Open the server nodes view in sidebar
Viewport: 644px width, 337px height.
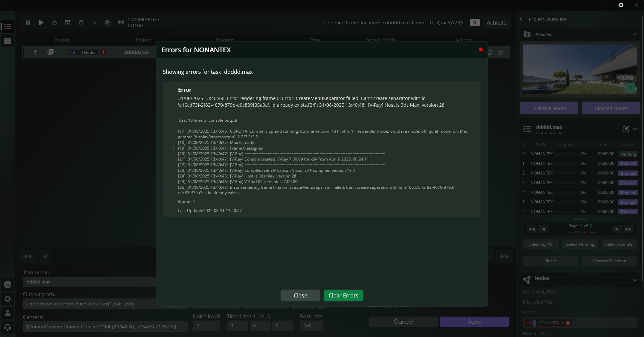pyautogui.click(x=8, y=41)
